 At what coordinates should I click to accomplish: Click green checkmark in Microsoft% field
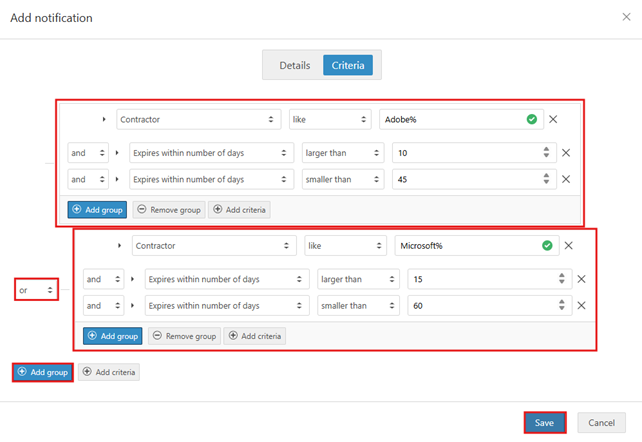(547, 246)
